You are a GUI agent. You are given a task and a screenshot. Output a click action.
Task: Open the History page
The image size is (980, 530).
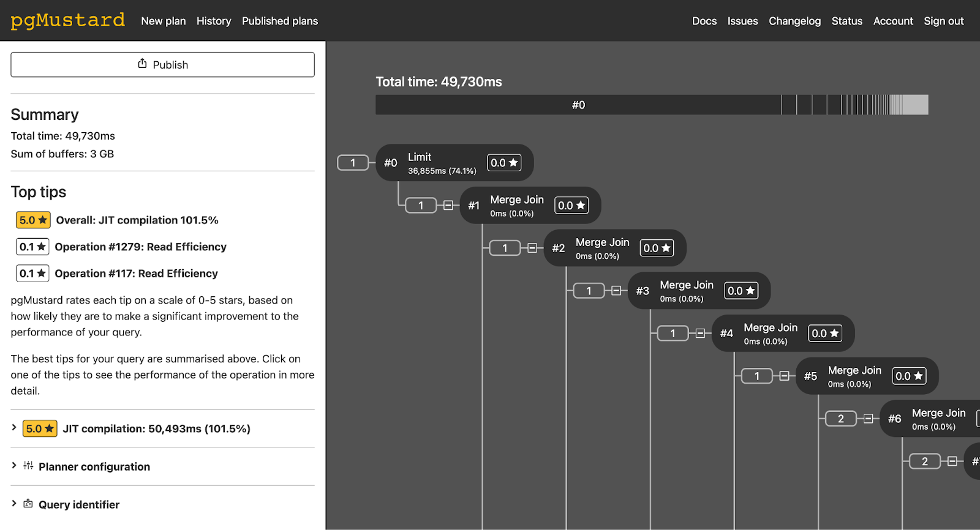pos(214,21)
